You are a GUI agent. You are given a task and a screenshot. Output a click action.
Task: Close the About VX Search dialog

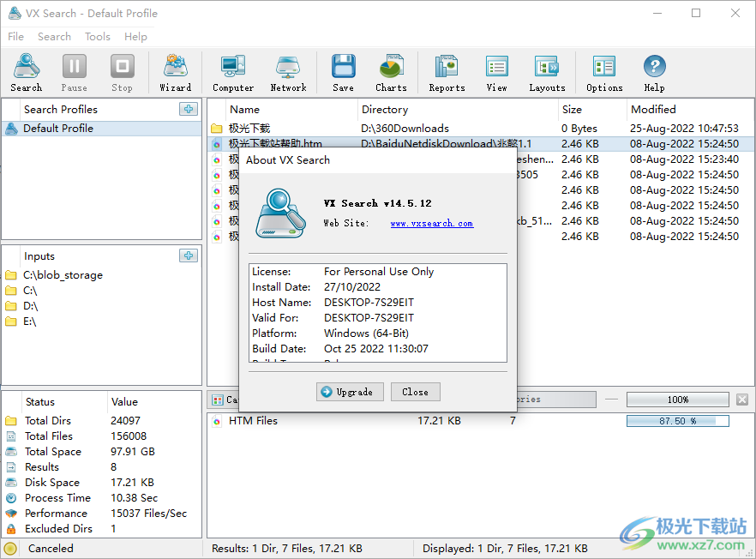coord(415,392)
